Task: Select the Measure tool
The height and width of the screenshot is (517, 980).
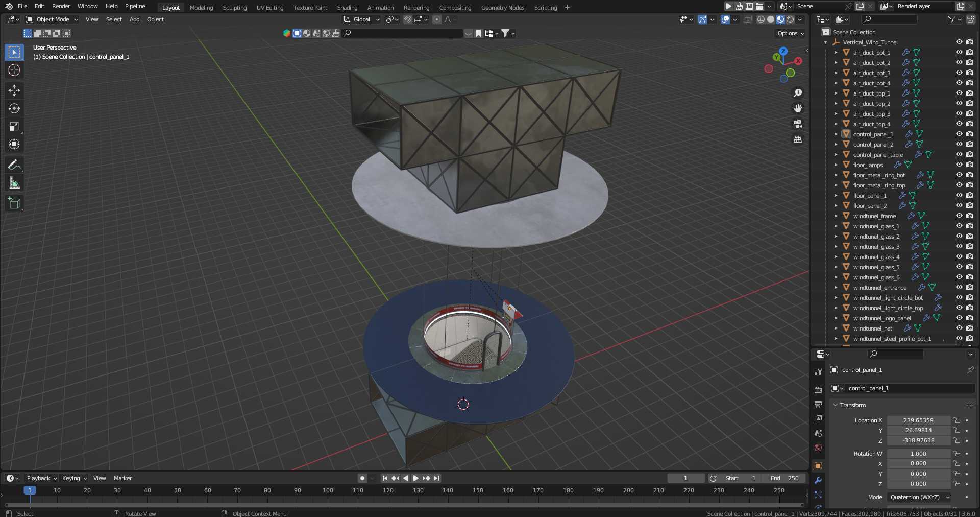Action: coord(14,183)
